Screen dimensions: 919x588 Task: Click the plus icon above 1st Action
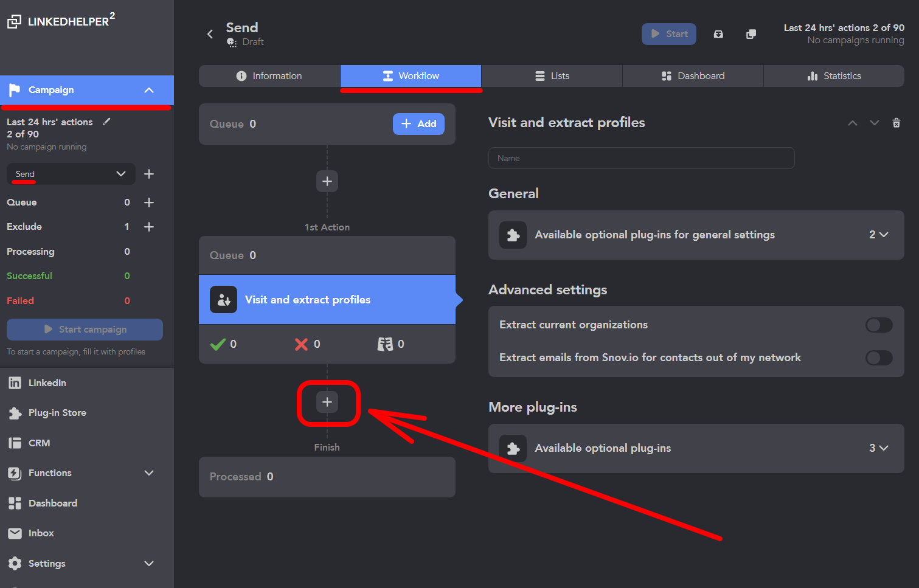point(327,181)
